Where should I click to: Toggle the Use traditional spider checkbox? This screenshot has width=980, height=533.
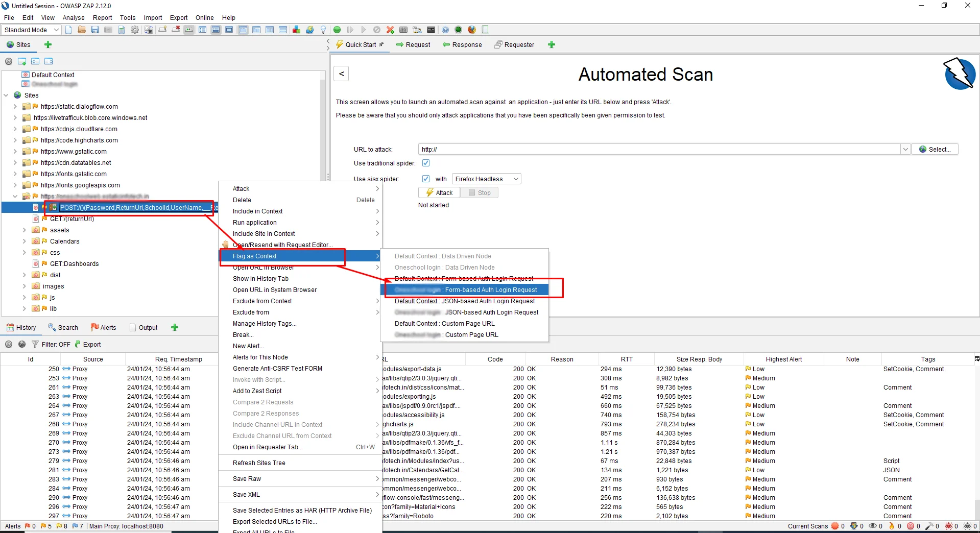click(x=426, y=163)
